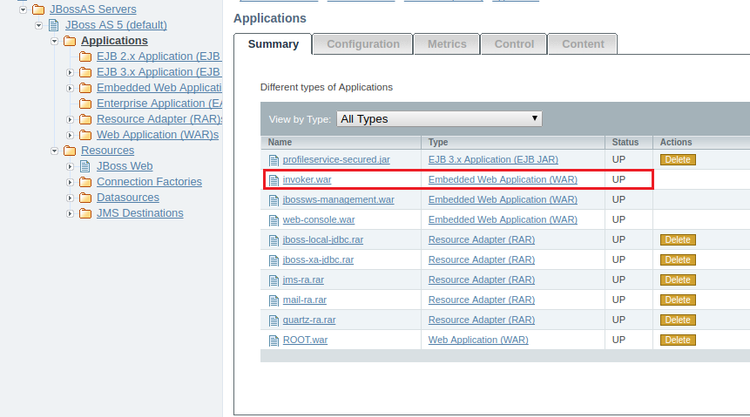
Task: Click the folder icon beside Datasources
Action: pos(85,198)
